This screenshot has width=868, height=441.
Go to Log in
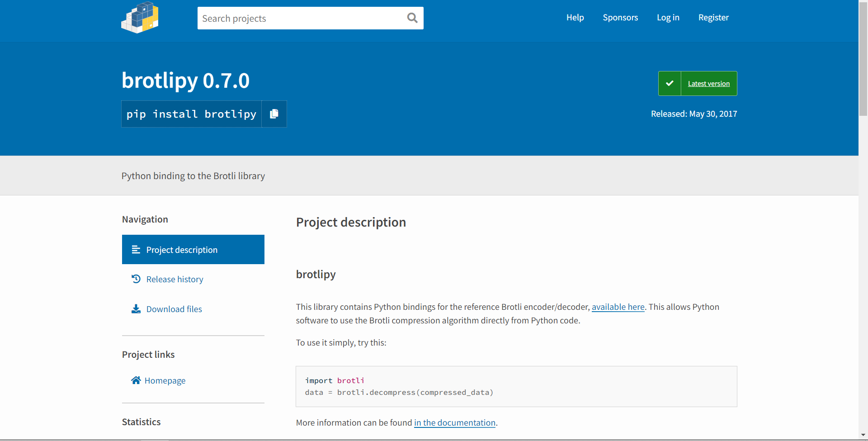tap(668, 18)
